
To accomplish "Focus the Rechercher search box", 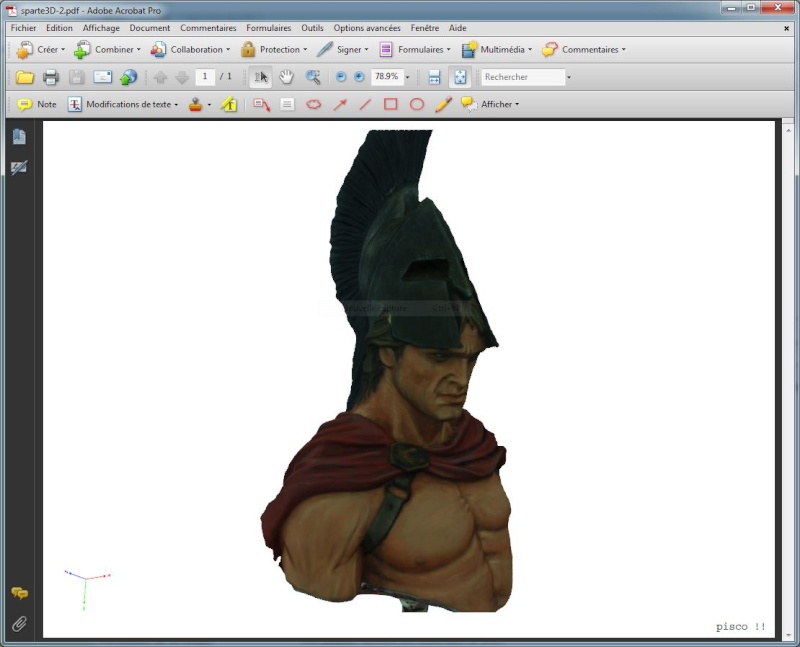I will (523, 77).
